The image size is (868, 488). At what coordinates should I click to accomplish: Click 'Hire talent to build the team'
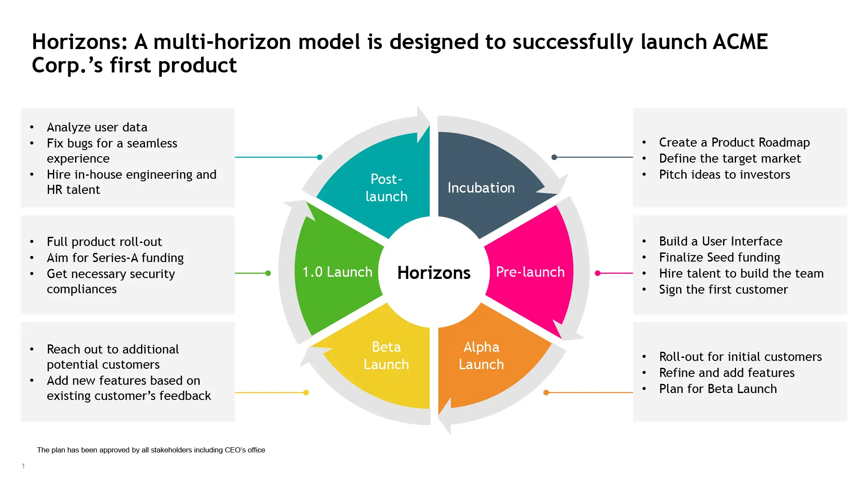point(741,273)
